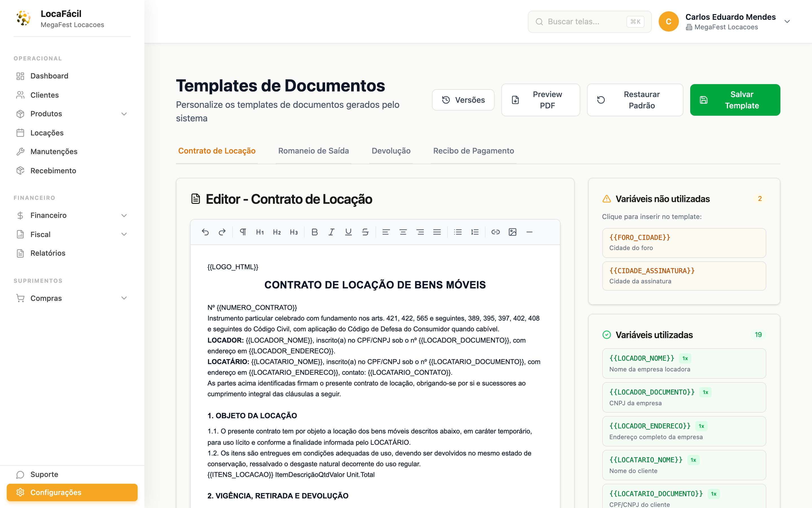Expand the Financeiro submenu

pyautogui.click(x=124, y=215)
